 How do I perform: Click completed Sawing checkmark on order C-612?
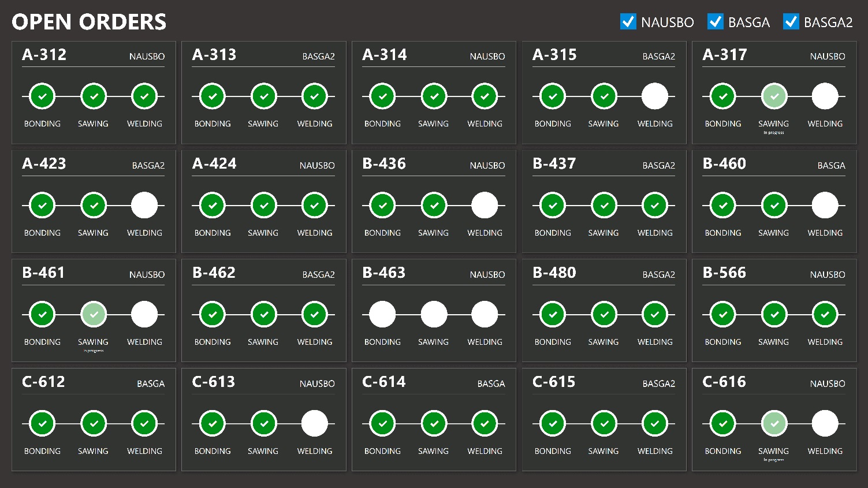[94, 424]
